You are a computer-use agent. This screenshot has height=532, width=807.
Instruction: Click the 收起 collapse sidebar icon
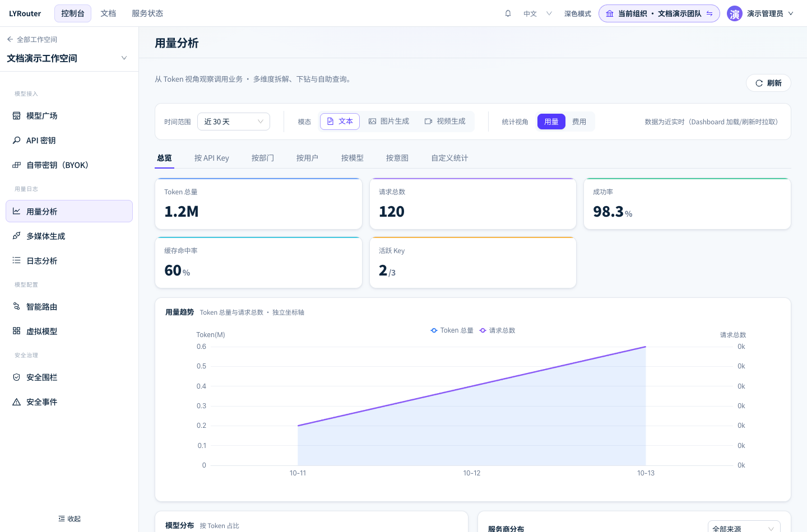click(62, 519)
